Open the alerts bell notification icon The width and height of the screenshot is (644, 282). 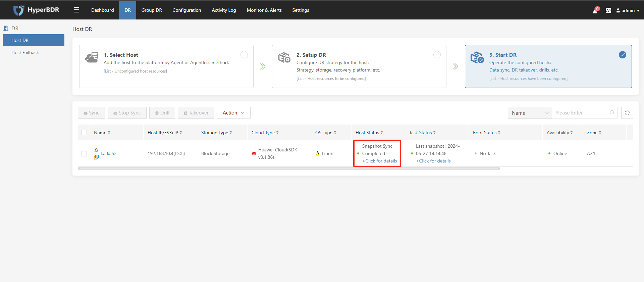(595, 10)
